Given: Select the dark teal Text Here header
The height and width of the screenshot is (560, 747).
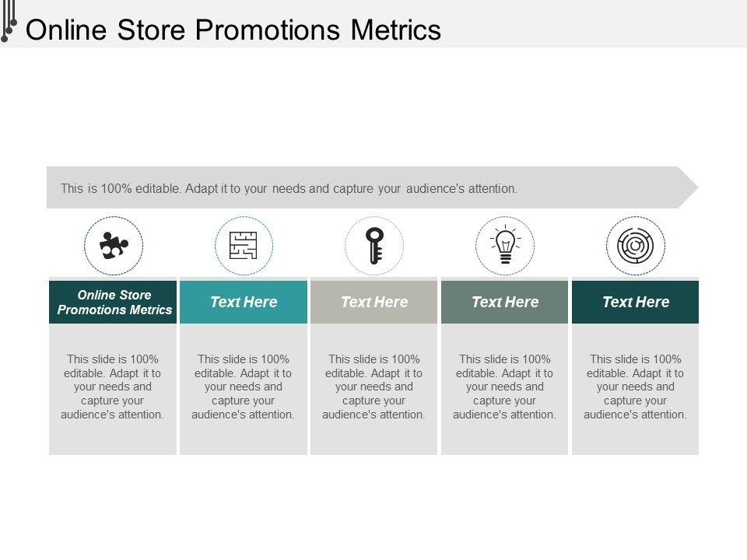Looking at the screenshot, I should coord(636,302).
